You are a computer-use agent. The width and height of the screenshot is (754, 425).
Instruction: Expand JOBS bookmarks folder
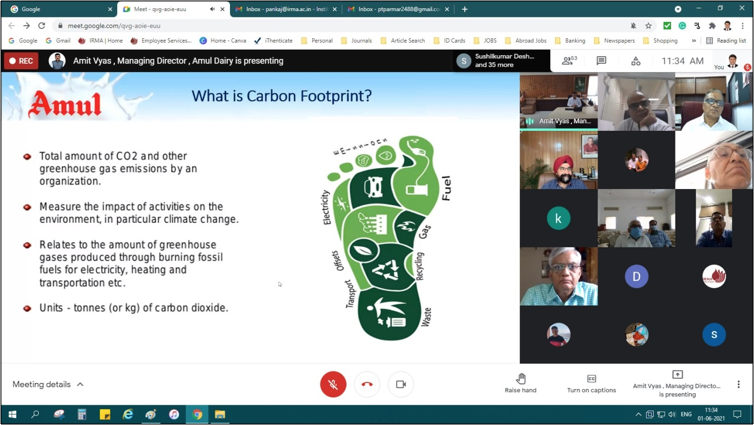(485, 40)
